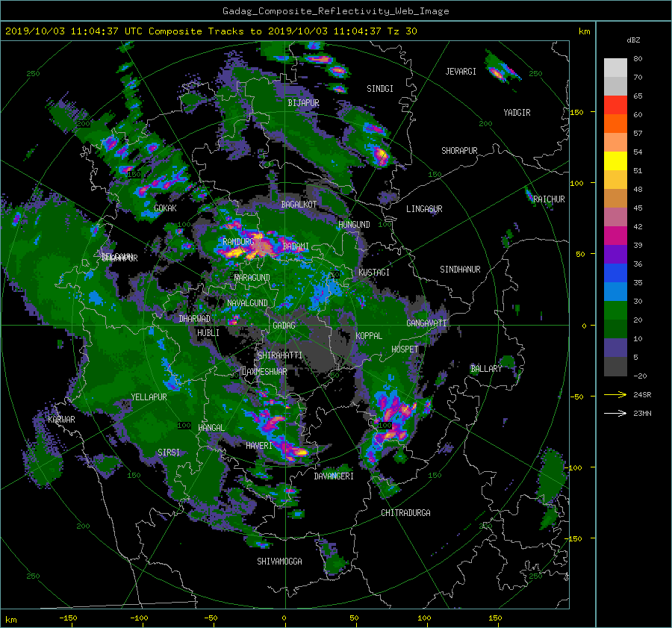
Task: Click the SINDGI label on map
Action: (380, 89)
